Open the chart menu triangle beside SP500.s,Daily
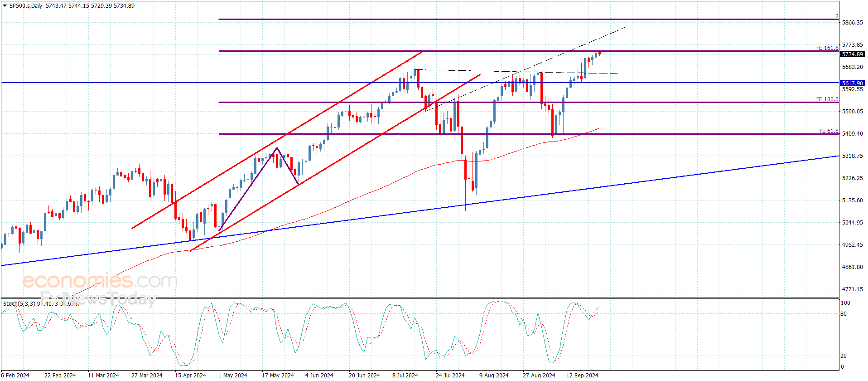 5,6
